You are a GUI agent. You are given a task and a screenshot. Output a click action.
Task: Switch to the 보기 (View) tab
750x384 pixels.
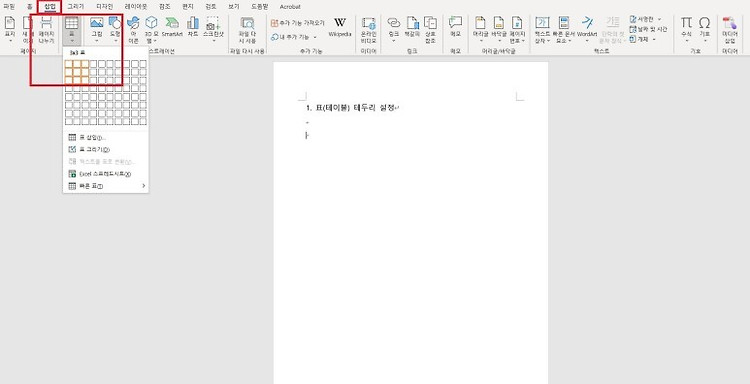tap(233, 7)
